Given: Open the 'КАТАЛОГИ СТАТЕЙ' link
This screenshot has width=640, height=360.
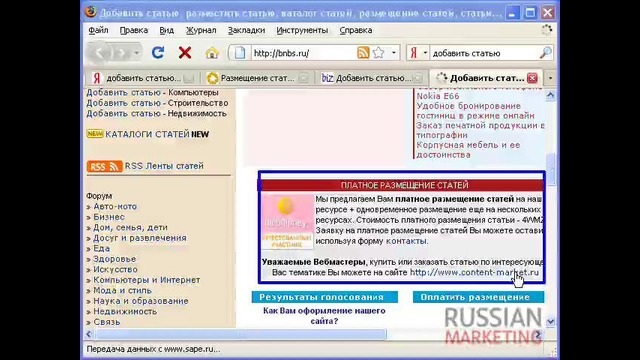Looking at the screenshot, I should tap(147, 134).
